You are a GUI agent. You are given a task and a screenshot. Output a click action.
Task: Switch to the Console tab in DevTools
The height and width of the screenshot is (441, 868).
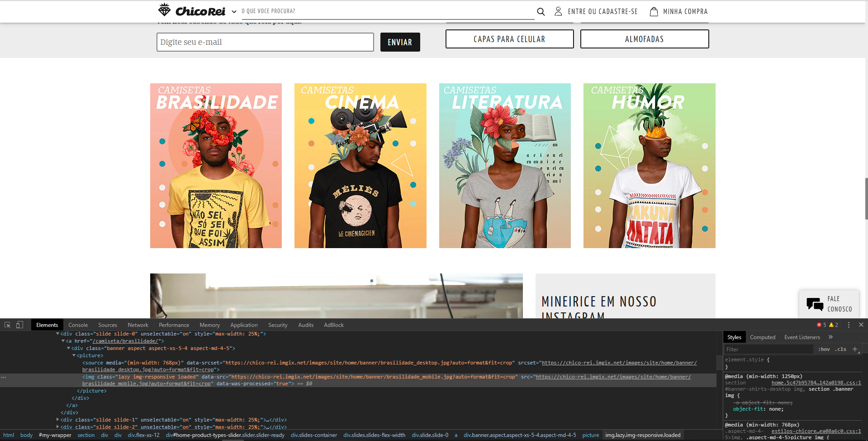[78, 325]
